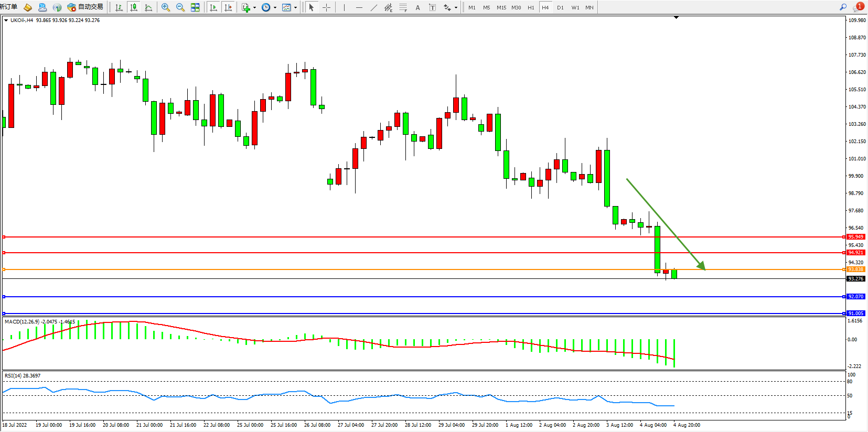Expand the chart templates dropdown arrow
This screenshot has width=868, height=432.
295,8
